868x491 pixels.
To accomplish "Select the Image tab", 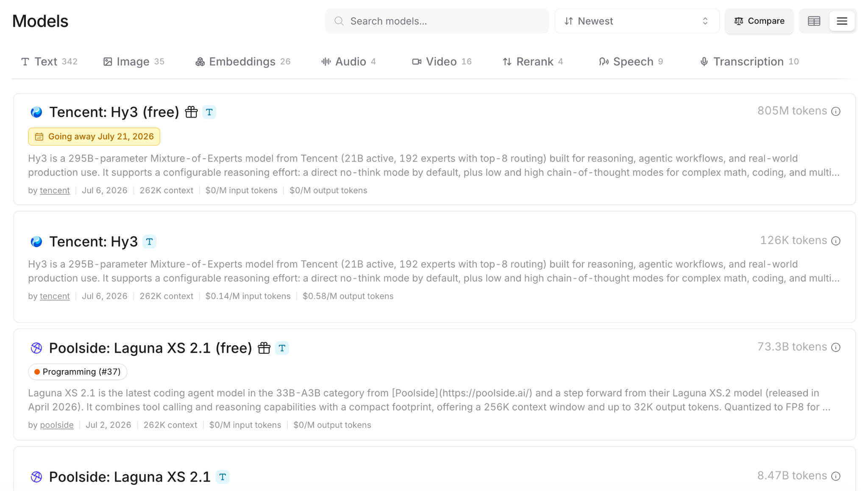I will 134,61.
